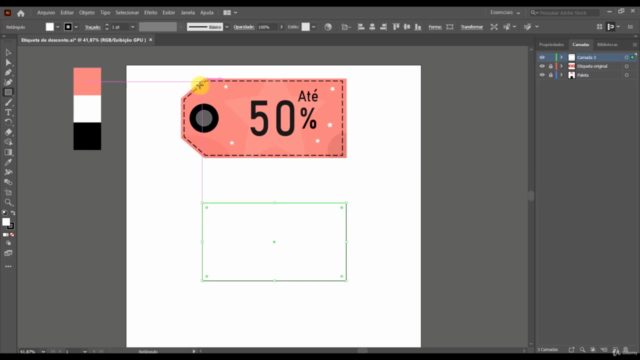The image size is (640, 360).
Task: Select the Zoom magnifier tool
Action: (8, 202)
